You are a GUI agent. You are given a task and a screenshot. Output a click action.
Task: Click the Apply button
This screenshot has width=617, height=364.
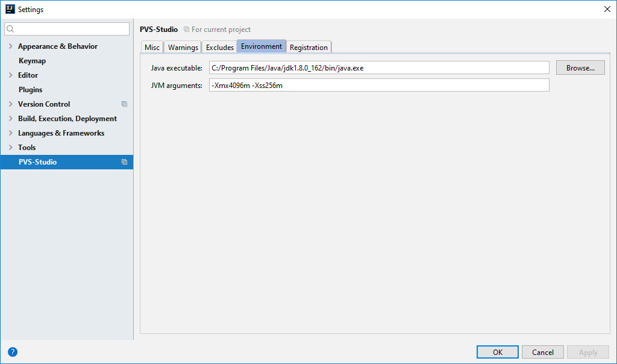588,352
